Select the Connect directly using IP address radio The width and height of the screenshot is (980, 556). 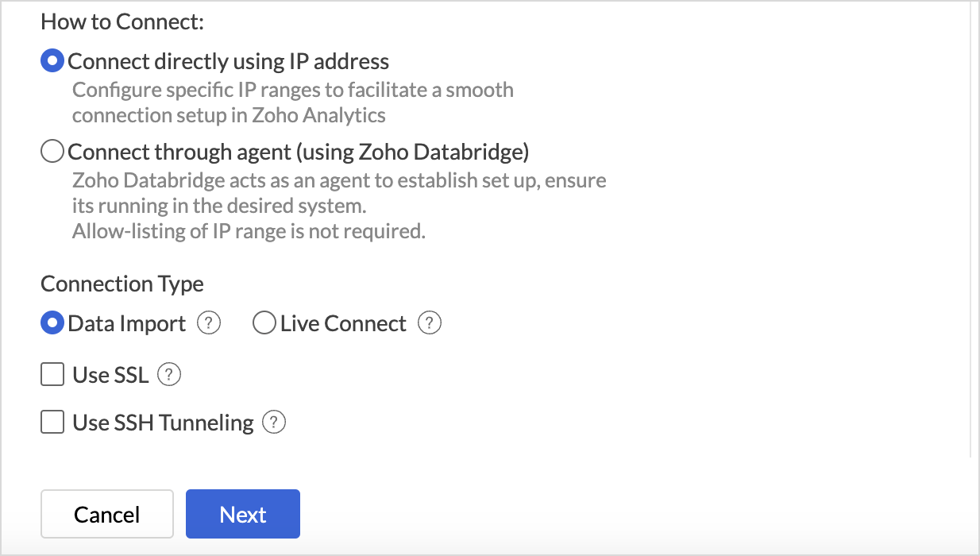pos(52,61)
